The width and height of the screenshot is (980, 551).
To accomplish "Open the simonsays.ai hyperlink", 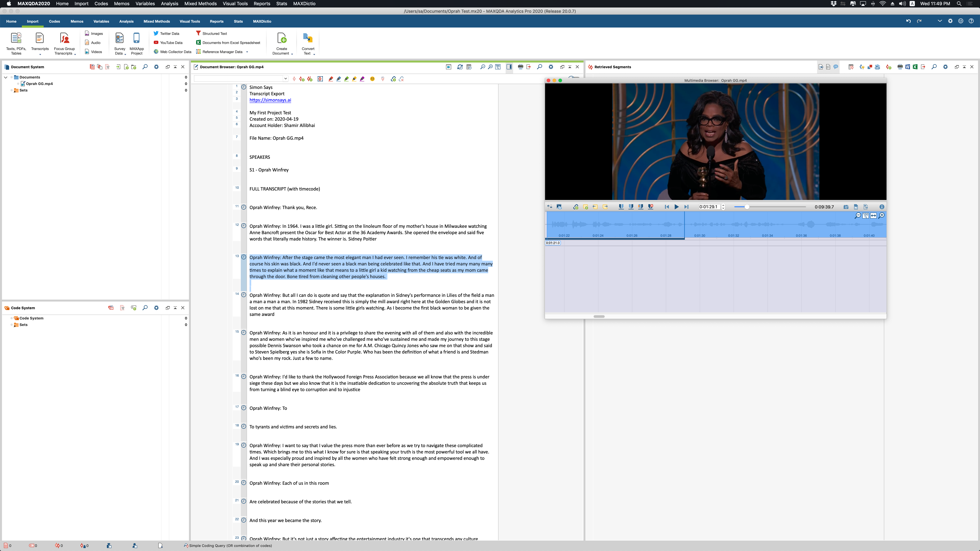I will click(270, 100).
